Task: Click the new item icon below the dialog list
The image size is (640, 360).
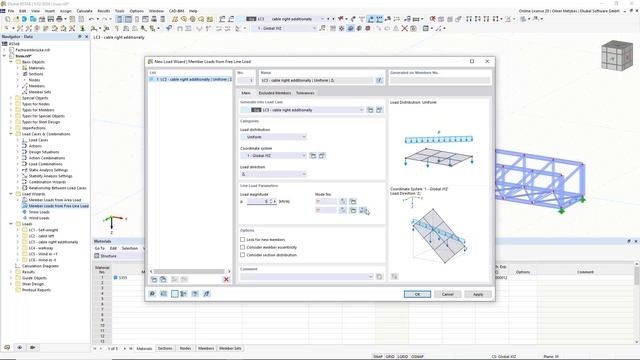Action: 154,279
